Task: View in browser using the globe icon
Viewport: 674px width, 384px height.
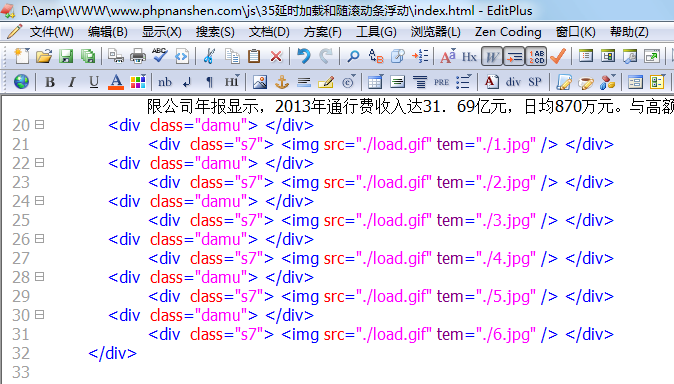Action: pyautogui.click(x=21, y=82)
